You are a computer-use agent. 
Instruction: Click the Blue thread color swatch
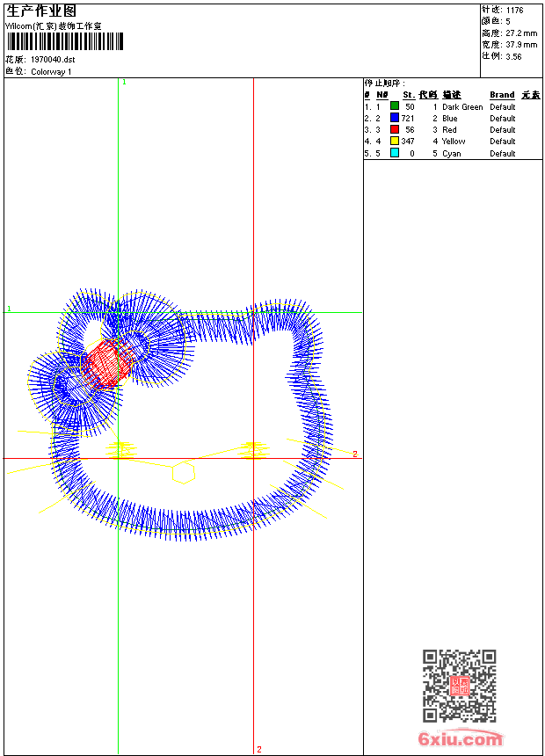(395, 118)
